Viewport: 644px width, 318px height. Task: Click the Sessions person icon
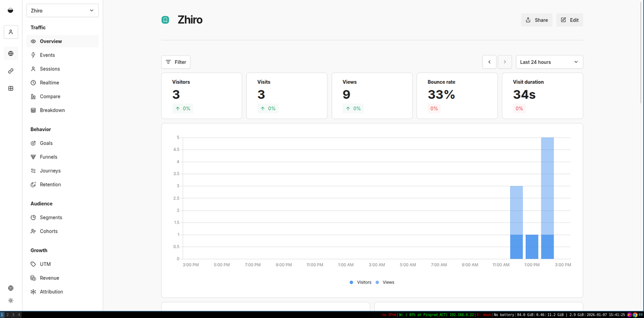coord(33,69)
